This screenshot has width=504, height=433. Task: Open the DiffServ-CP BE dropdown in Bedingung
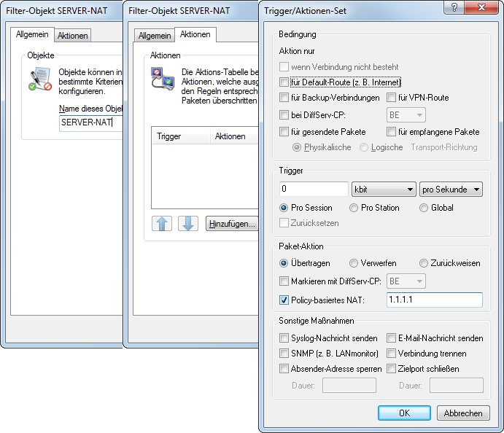(406, 115)
